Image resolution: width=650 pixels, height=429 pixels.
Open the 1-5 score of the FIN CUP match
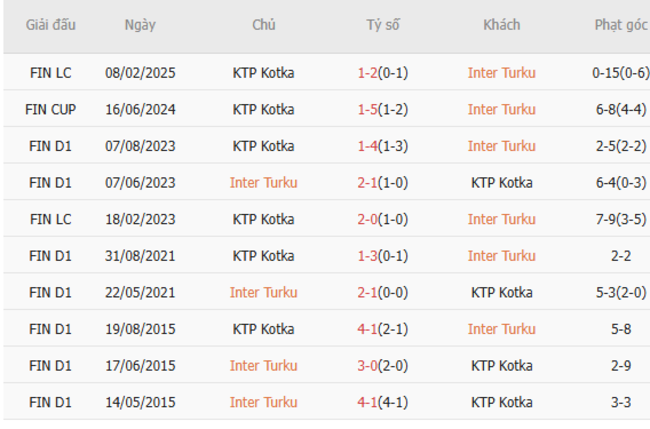367,109
